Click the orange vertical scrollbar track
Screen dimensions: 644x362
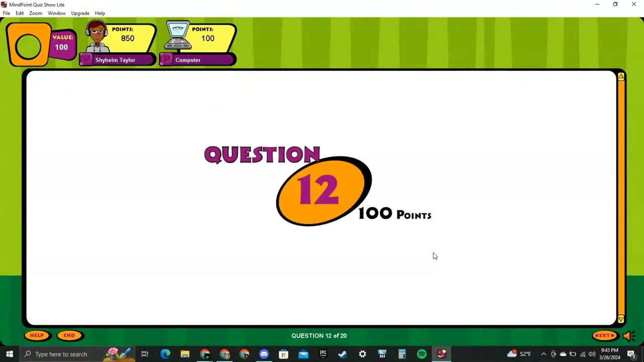point(621,198)
